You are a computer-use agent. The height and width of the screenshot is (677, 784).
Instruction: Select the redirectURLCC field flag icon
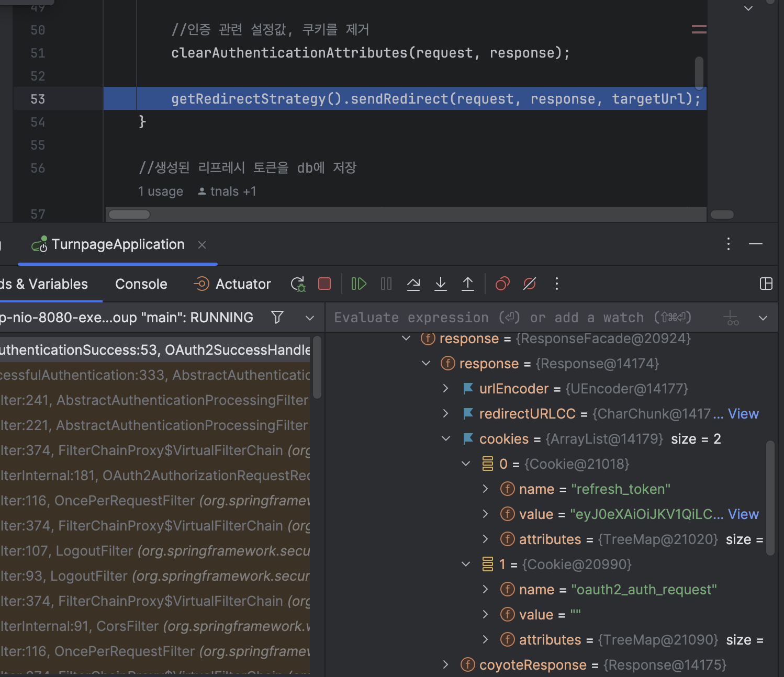pos(468,414)
